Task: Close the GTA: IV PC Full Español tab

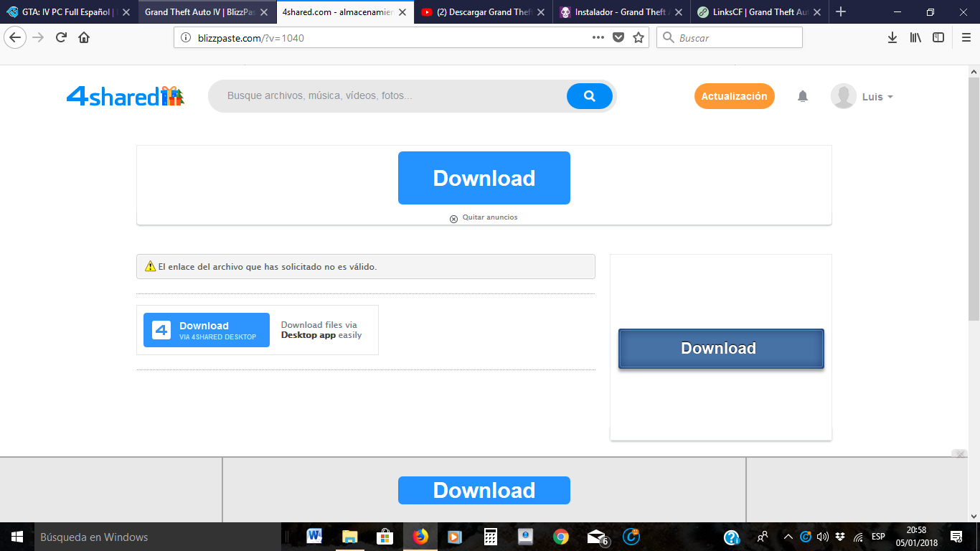Action: click(126, 12)
